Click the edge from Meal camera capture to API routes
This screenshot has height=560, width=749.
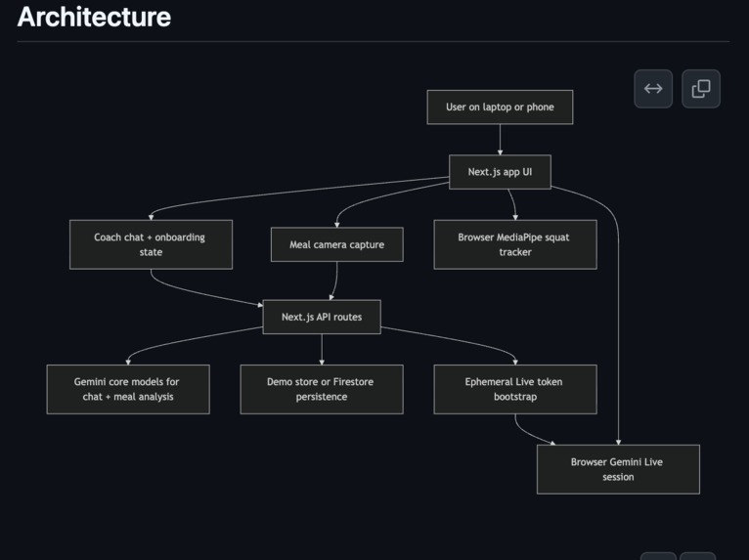tap(335, 280)
